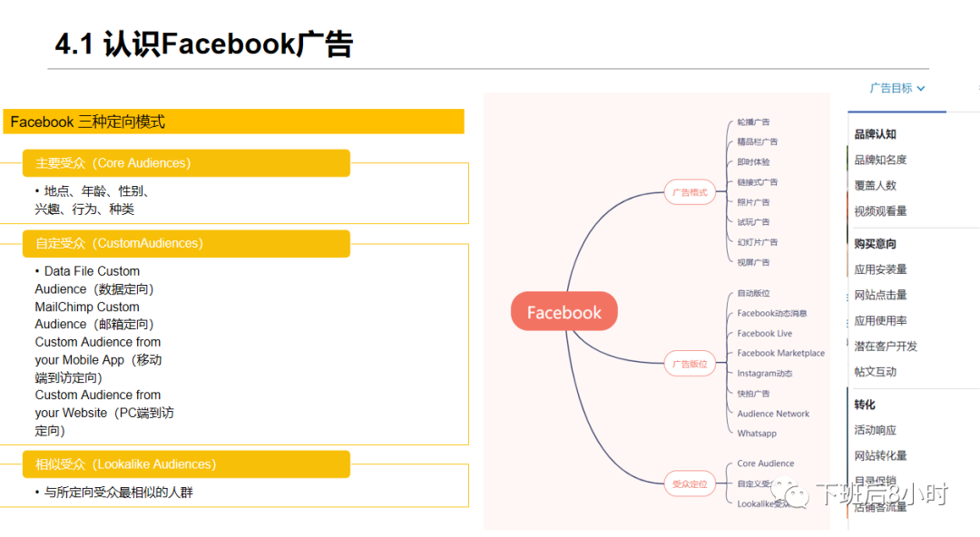Select 视频观看量 objective
The image size is (980, 537).
coord(880,211)
